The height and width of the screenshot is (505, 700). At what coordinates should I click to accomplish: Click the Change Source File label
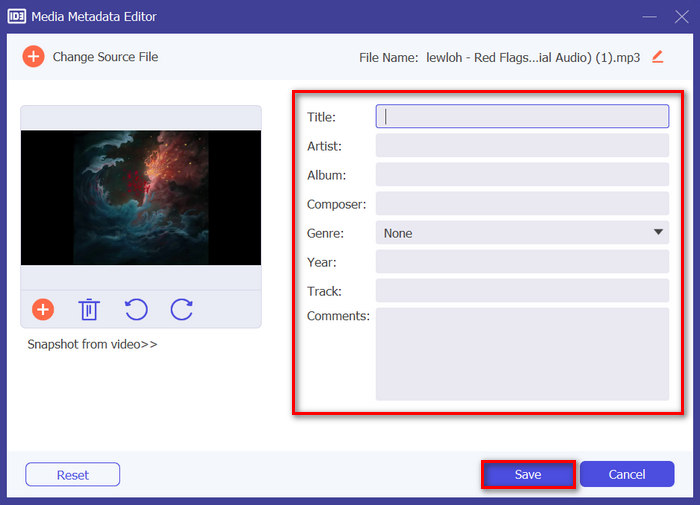[x=105, y=57]
